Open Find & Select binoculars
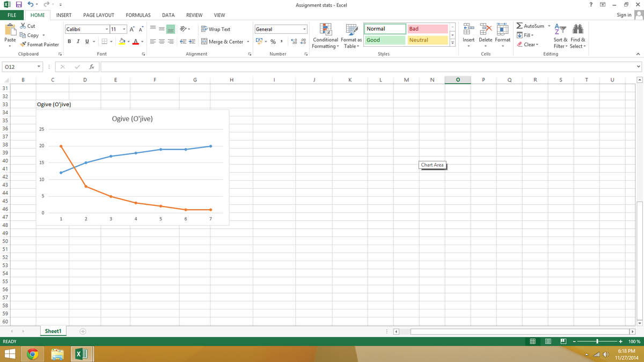This screenshot has height=362, width=644. coord(577,35)
